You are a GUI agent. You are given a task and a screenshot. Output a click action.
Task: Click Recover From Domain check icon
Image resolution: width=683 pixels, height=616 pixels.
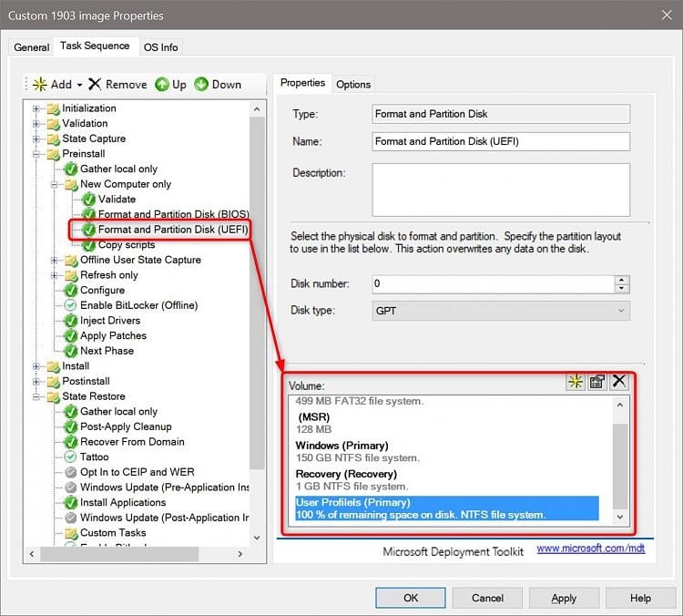pos(70,442)
